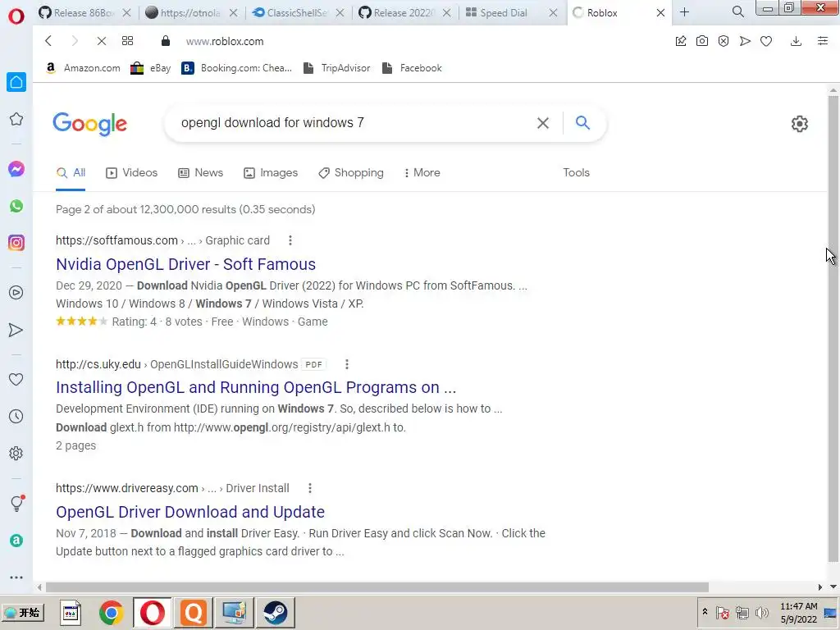Screen dimensions: 840x630
Task: Open the send-to-Flow arrow icon in address bar
Action: pos(745,41)
